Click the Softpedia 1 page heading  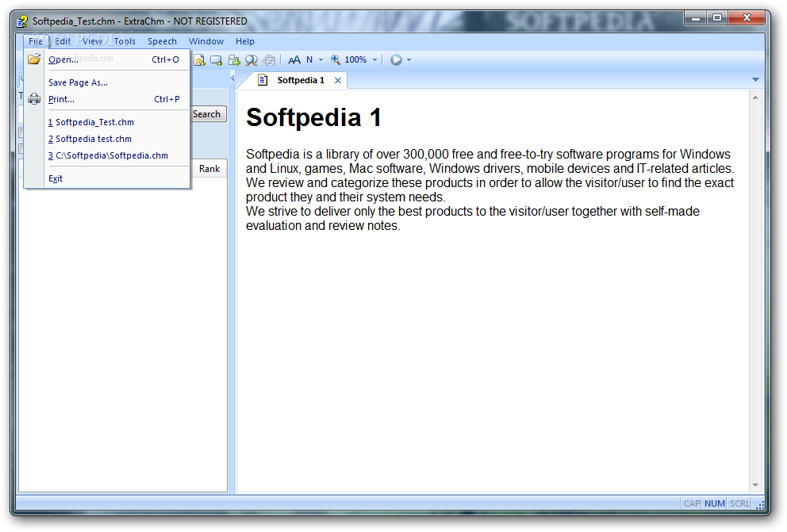point(313,117)
